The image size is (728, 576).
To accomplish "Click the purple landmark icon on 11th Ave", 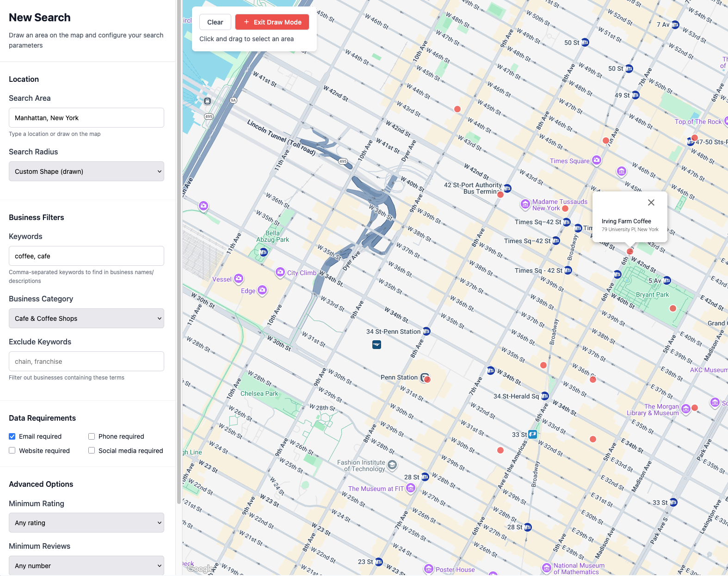I will coord(204,206).
